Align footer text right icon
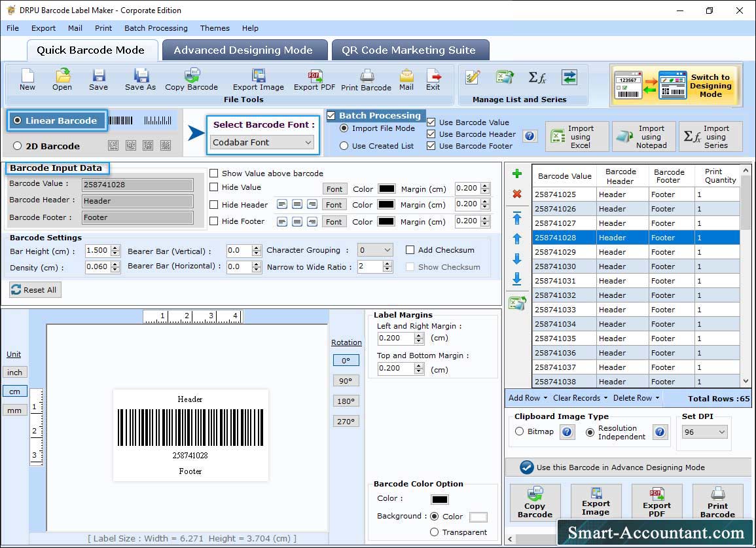The height and width of the screenshot is (548, 756). tap(312, 222)
